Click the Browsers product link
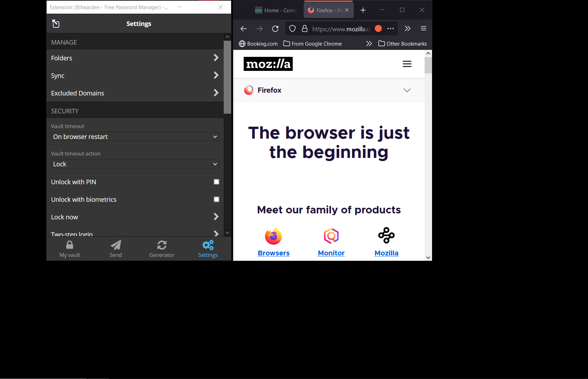The image size is (588, 379). (273, 253)
